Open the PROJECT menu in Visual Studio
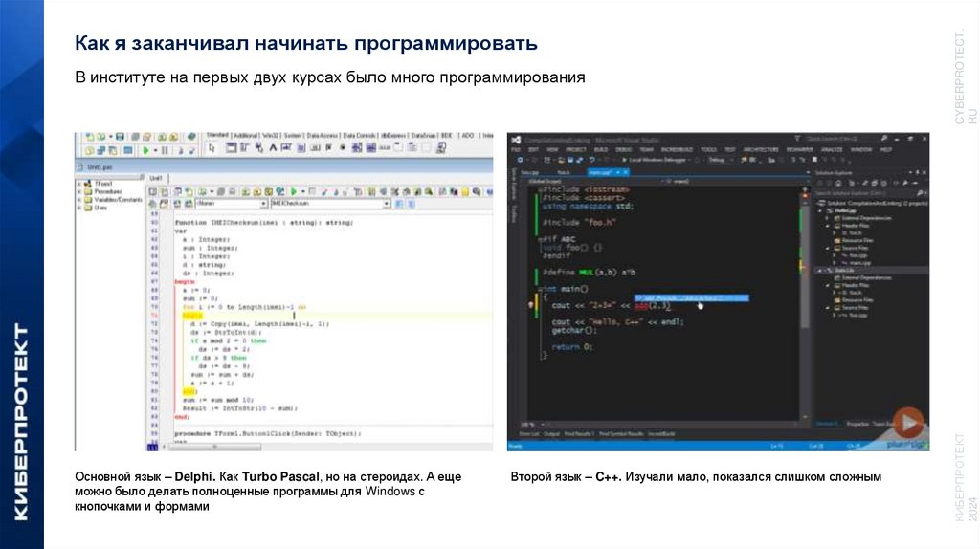The image size is (980, 549). coord(575,150)
